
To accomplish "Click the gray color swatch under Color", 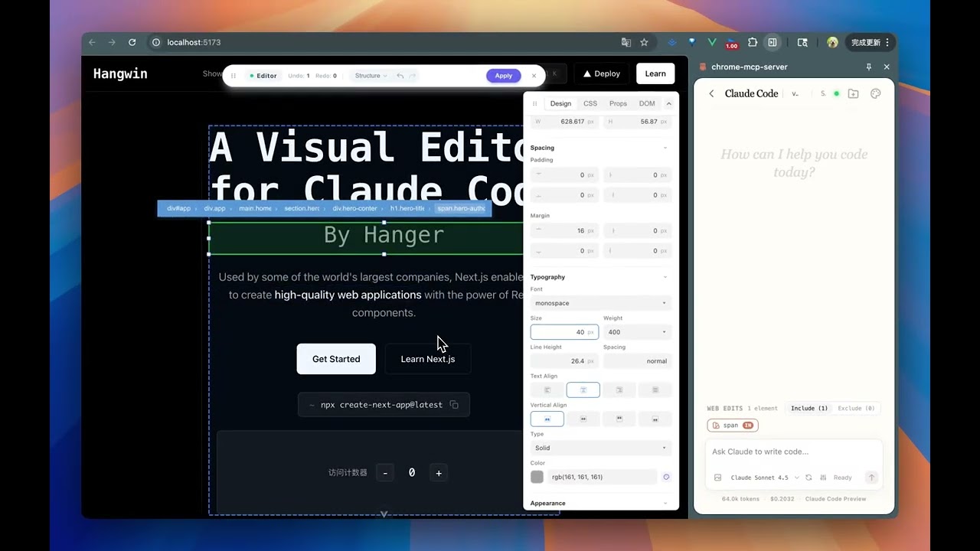I will (537, 477).
